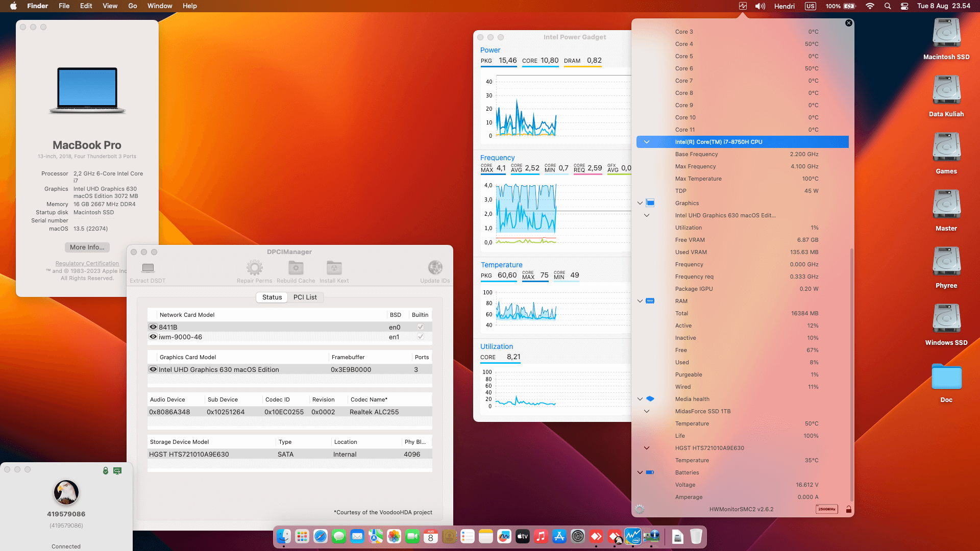The height and width of the screenshot is (551, 980).
Task: Open Apple TV from the Dock
Action: click(523, 536)
